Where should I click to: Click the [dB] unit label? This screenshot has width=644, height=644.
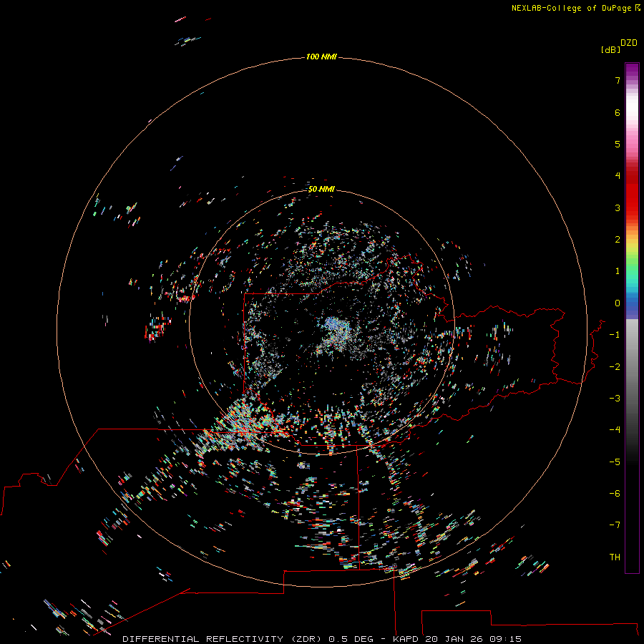pyautogui.click(x=610, y=49)
